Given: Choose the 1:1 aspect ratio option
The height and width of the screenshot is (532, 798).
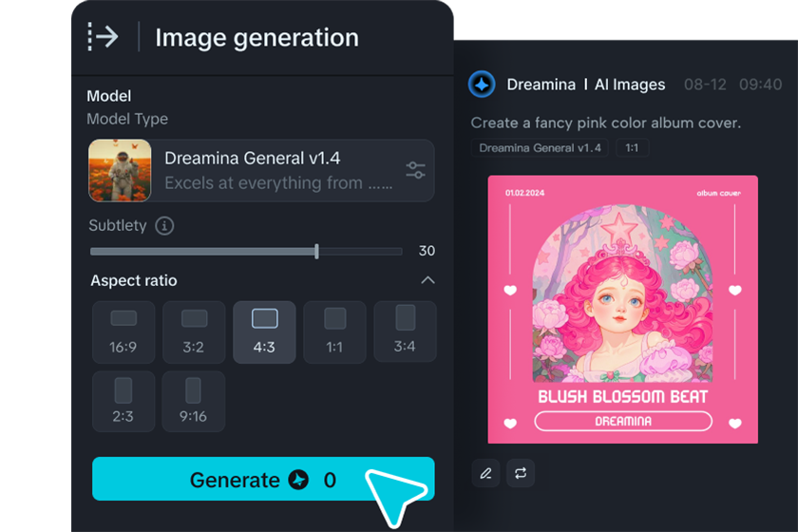Looking at the screenshot, I should click(x=334, y=332).
